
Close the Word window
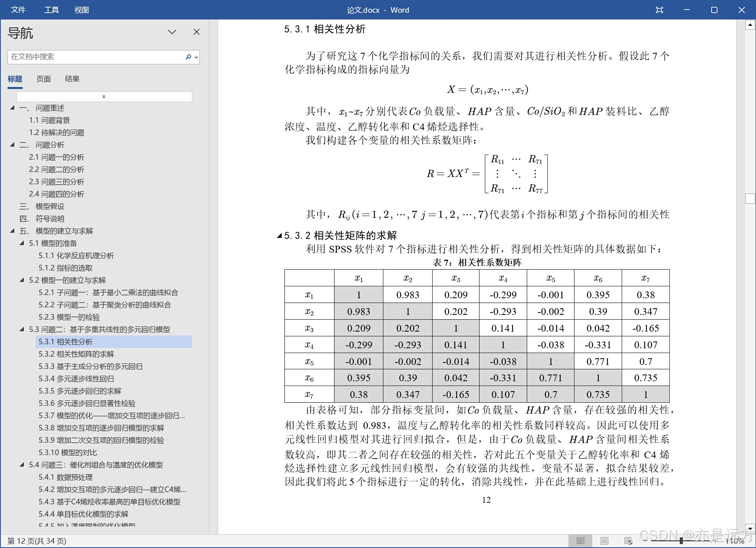(x=741, y=10)
